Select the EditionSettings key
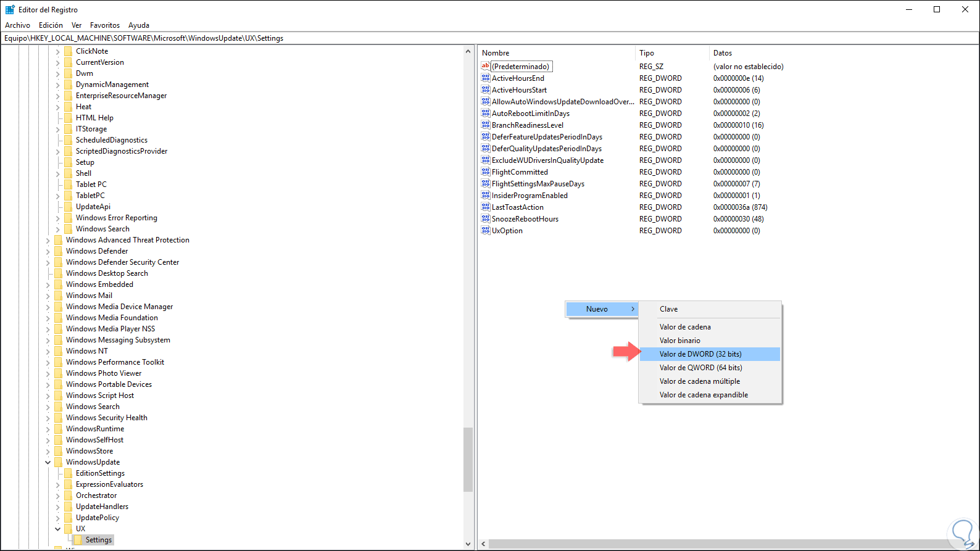980x551 pixels. [100, 473]
